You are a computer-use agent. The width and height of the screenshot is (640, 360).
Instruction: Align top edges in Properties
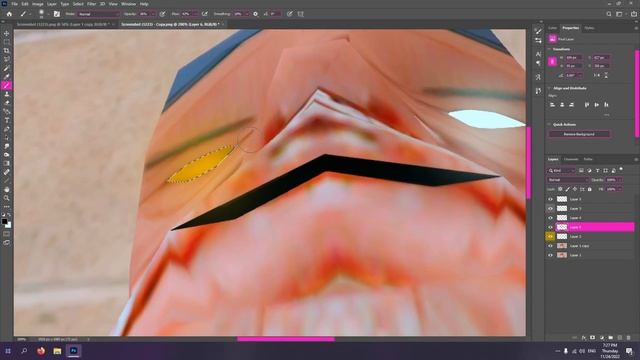click(x=587, y=105)
